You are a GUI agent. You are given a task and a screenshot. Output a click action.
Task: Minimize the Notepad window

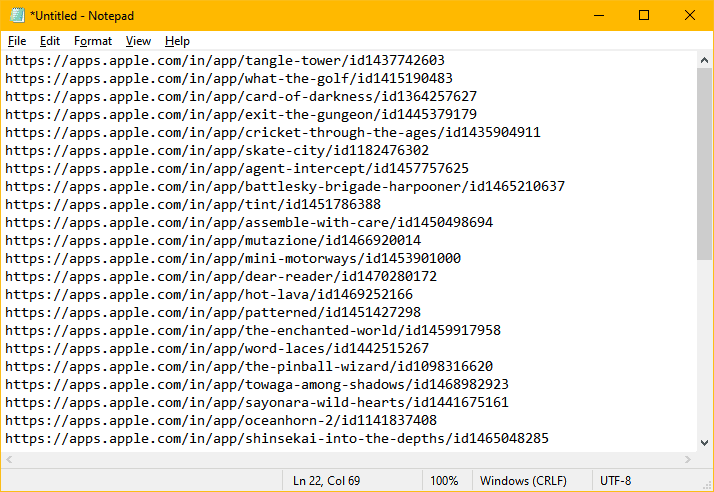point(599,15)
